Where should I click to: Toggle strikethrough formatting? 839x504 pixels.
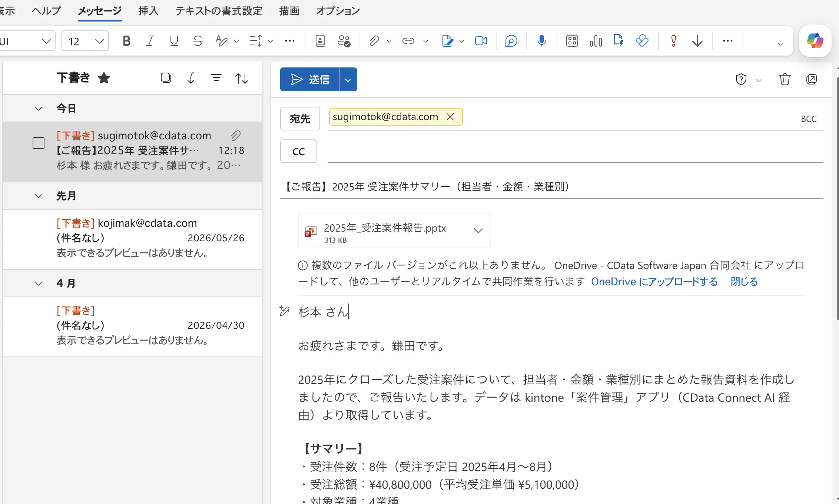(x=198, y=41)
